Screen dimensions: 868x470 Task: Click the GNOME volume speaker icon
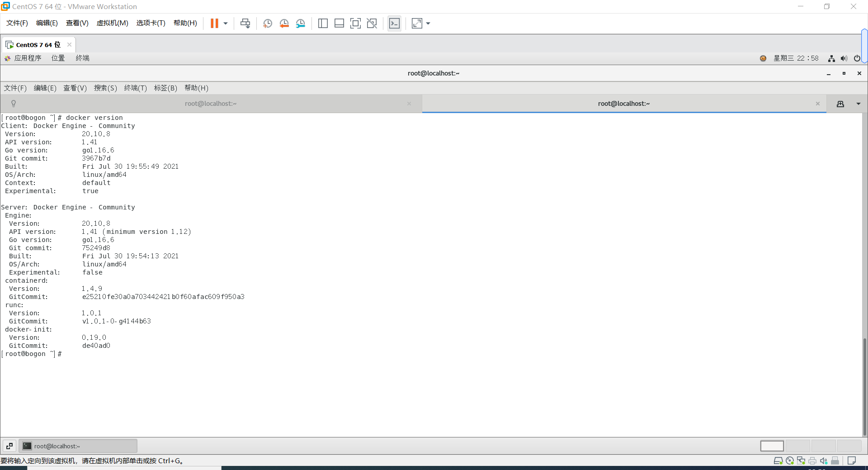click(844, 58)
